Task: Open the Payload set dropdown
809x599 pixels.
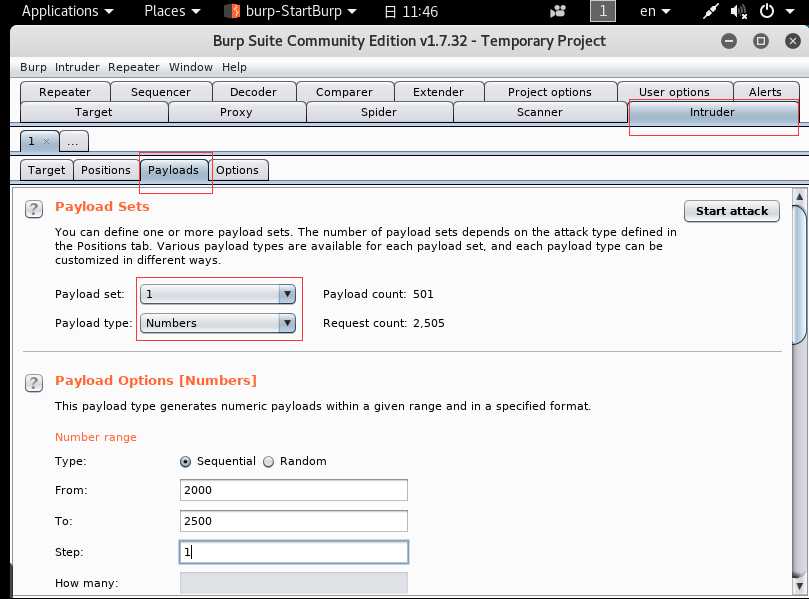Action: (x=218, y=294)
